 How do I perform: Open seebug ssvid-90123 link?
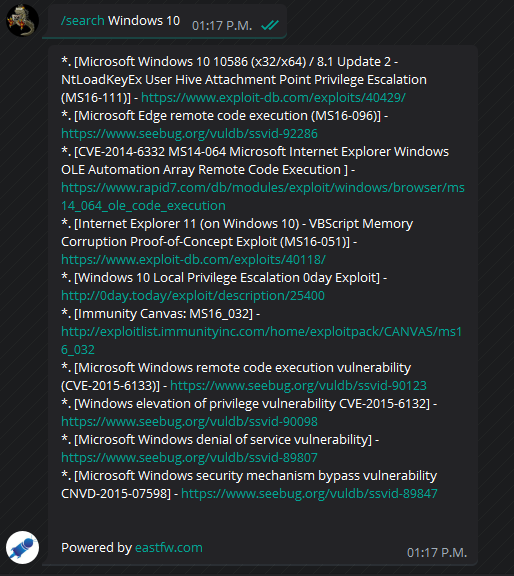[x=298, y=385]
